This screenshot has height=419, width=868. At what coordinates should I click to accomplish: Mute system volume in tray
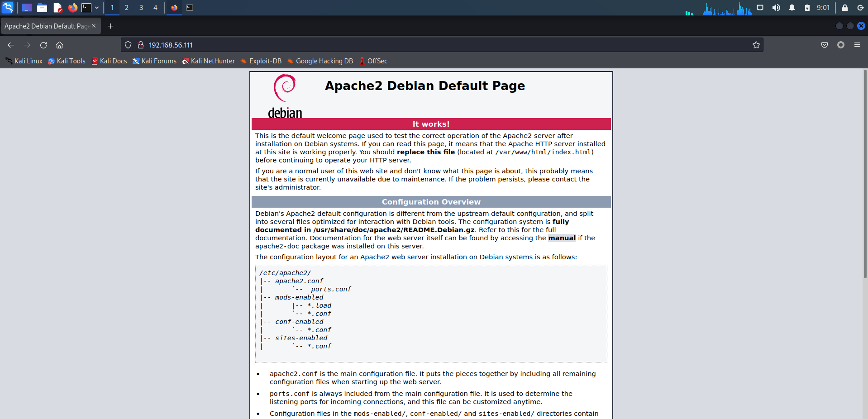[776, 8]
